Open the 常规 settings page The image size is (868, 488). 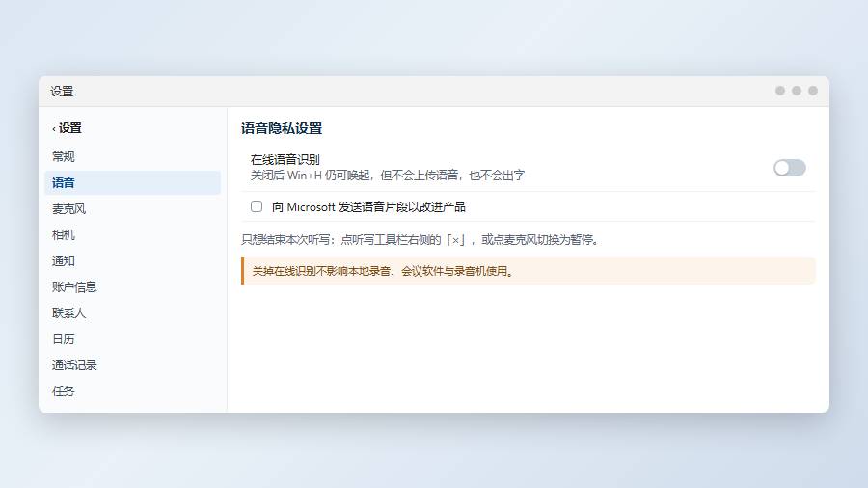point(132,156)
